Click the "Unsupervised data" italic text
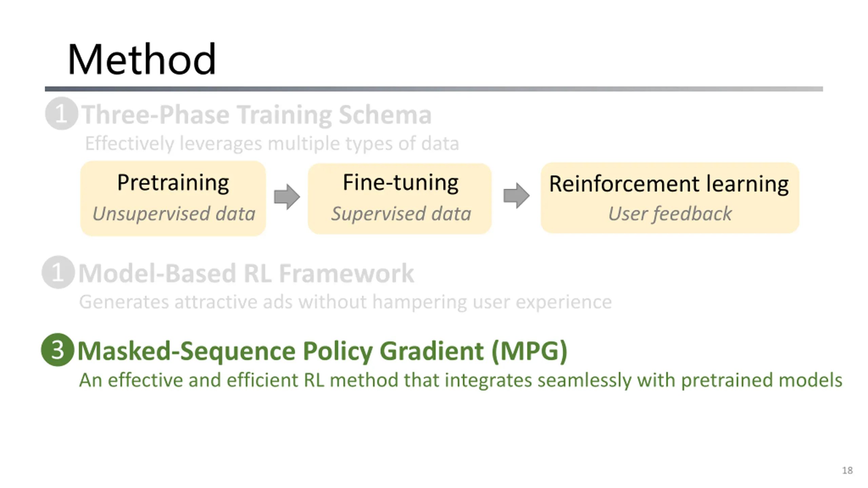 tap(174, 214)
